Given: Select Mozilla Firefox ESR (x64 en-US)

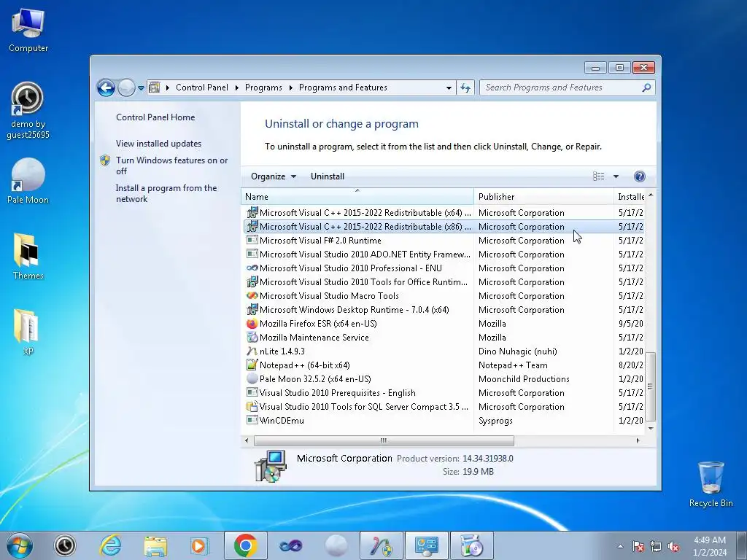Looking at the screenshot, I should pos(444,323).
